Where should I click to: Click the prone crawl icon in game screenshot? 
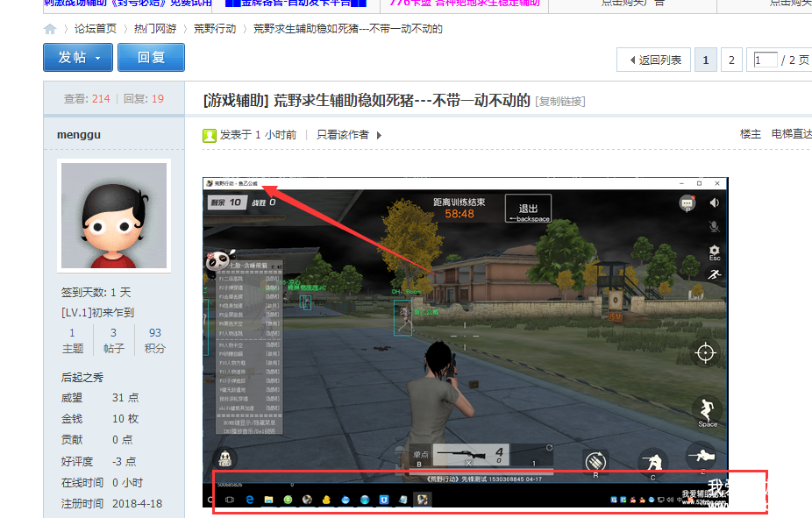pos(702,457)
